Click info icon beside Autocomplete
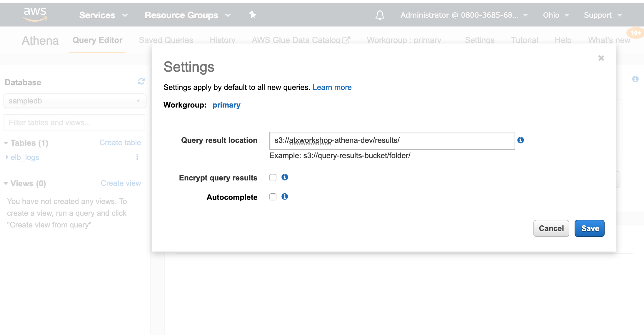The image size is (644, 335). coord(284,197)
